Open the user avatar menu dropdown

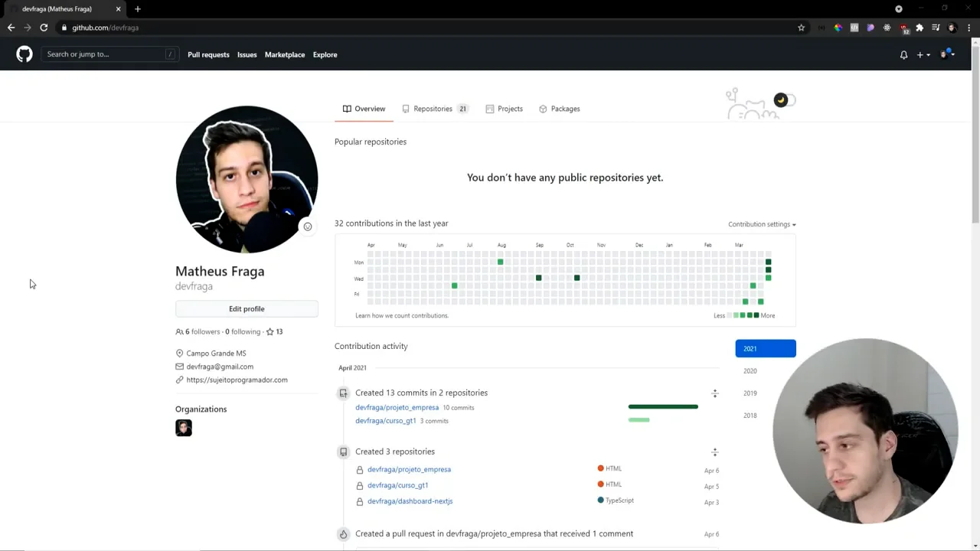(x=947, y=54)
